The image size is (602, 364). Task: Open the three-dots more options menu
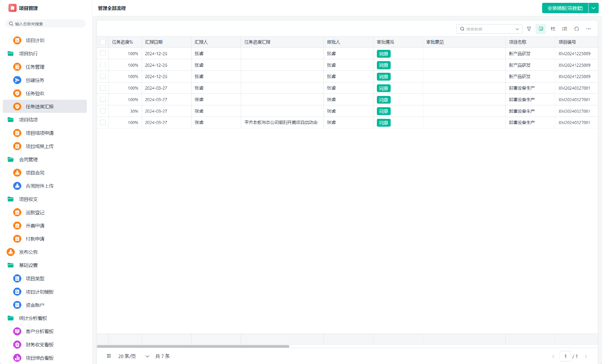(x=589, y=29)
